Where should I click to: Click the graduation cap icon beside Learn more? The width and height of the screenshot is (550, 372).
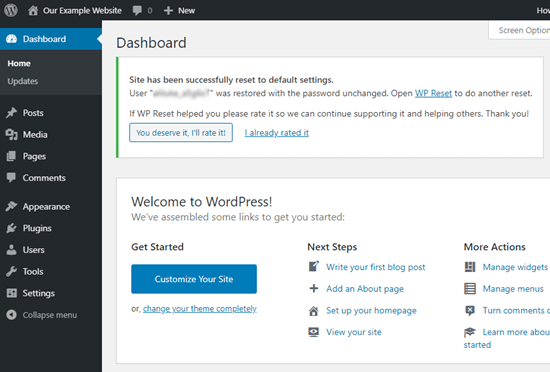470,332
